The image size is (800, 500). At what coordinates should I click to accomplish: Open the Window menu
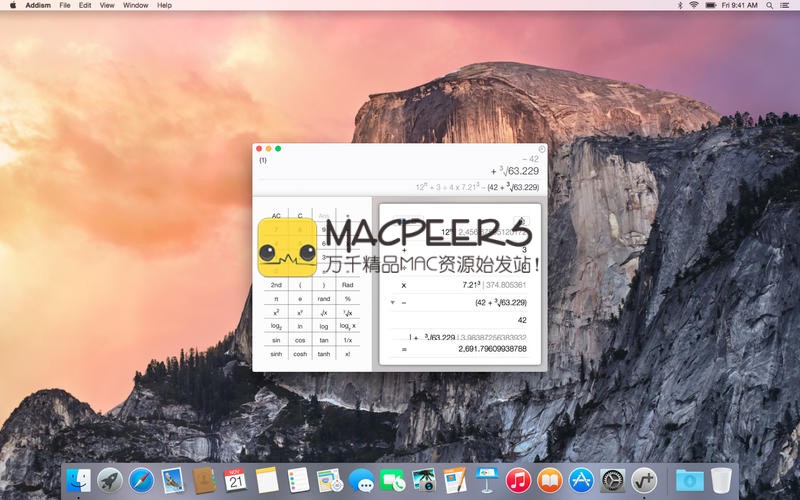click(136, 5)
